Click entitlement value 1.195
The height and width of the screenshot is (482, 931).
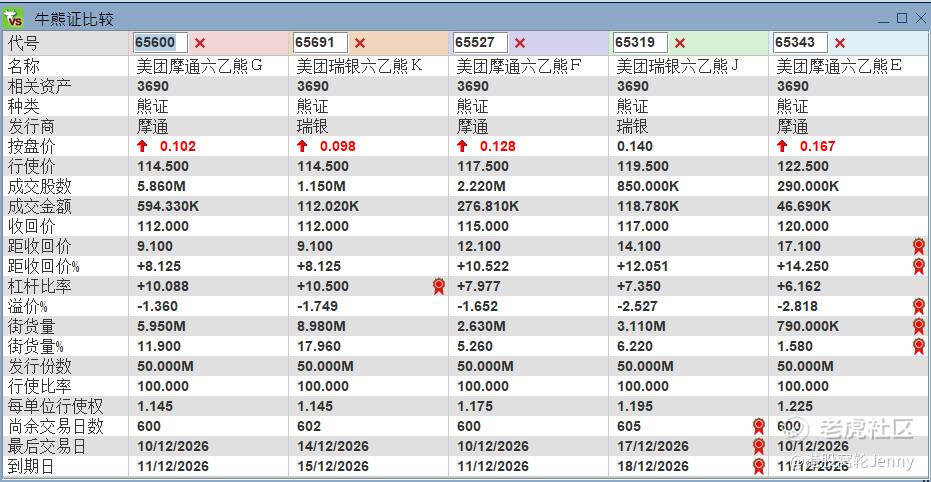click(635, 407)
